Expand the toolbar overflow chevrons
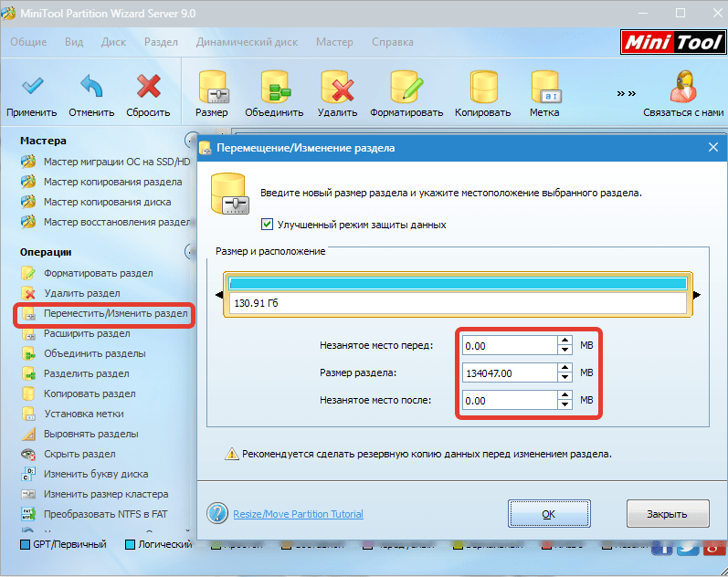Viewport: 728px width, 577px height. (627, 94)
